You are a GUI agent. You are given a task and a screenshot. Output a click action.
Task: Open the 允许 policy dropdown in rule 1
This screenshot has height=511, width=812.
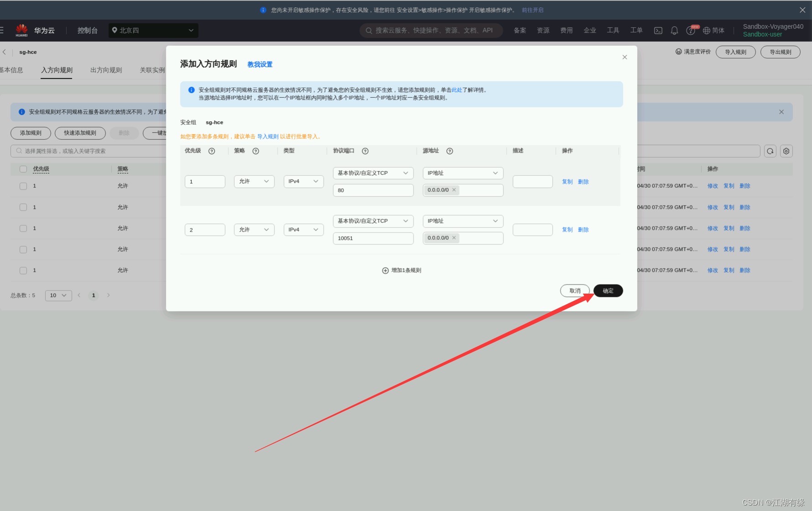(x=254, y=182)
